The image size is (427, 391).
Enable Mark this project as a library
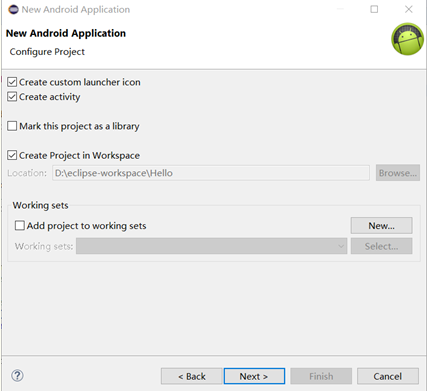point(12,126)
